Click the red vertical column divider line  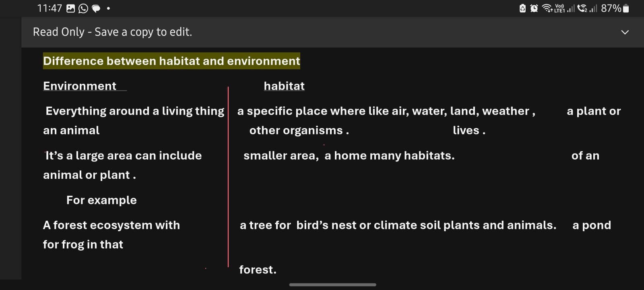point(228,176)
